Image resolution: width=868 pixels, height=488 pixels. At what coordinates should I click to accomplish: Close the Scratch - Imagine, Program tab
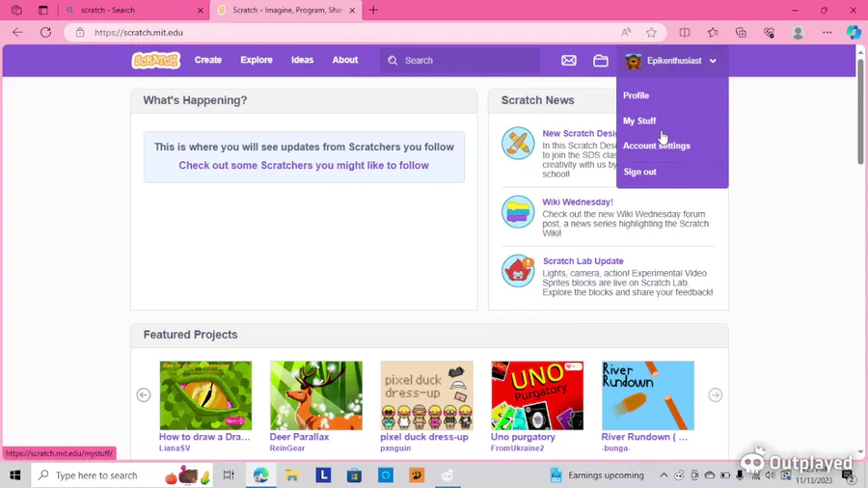[x=352, y=11]
